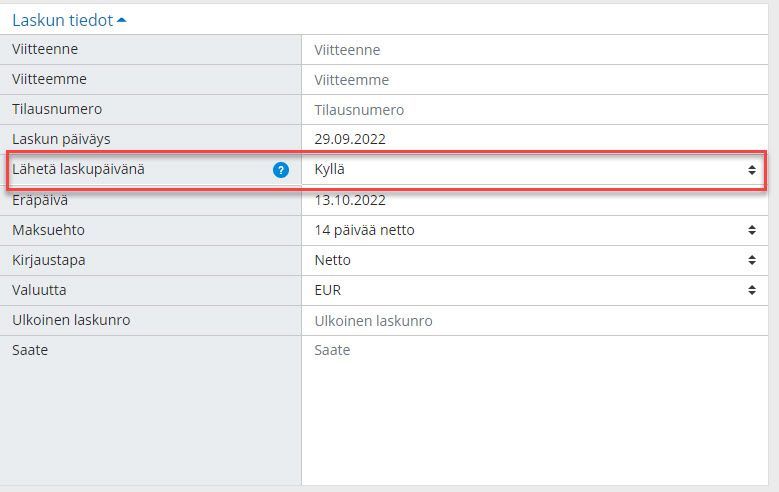The width and height of the screenshot is (779, 492).
Task: Collapse the Laskun tiedot section
Action: tap(69, 19)
